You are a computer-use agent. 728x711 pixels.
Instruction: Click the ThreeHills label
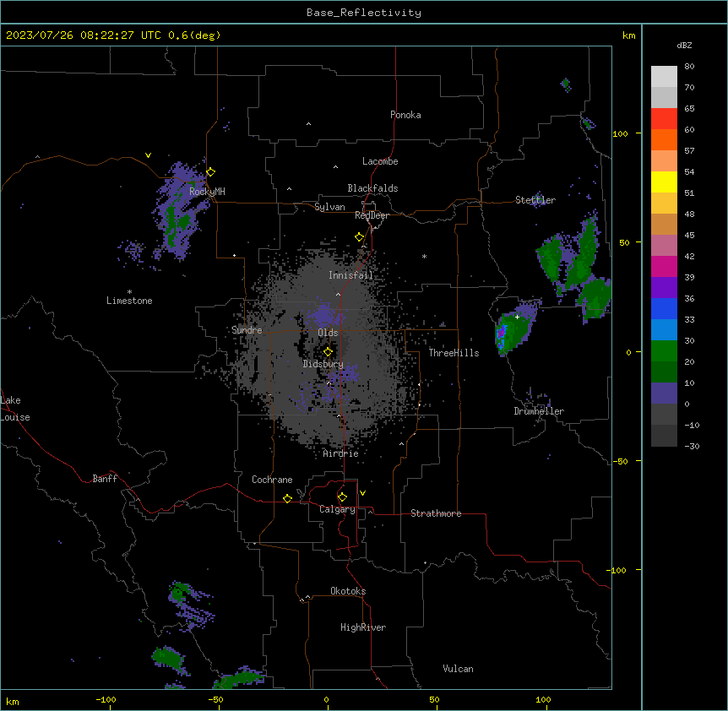point(454,353)
